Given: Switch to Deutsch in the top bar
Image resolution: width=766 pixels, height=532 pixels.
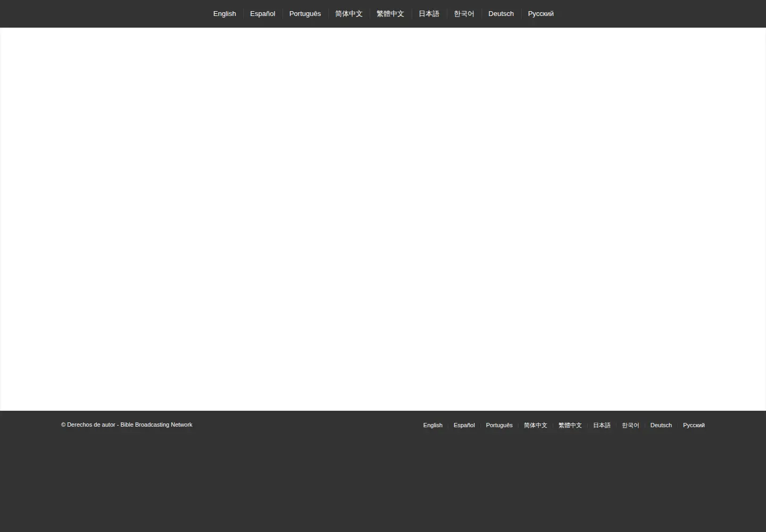Looking at the screenshot, I should 501,14.
